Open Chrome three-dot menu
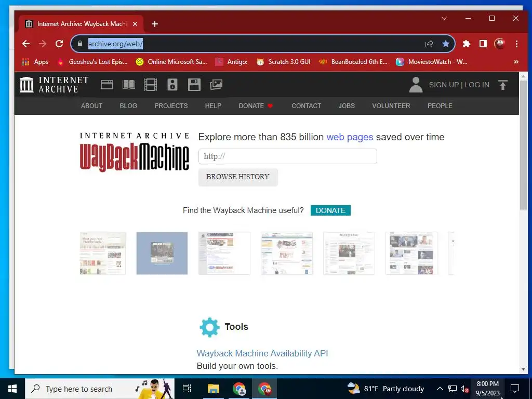532x399 pixels. pos(516,44)
